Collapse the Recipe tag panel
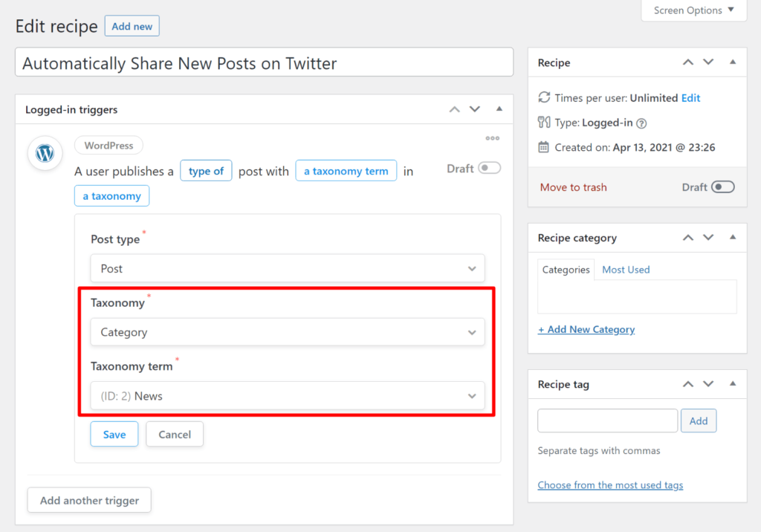This screenshot has height=532, width=761. point(733,384)
